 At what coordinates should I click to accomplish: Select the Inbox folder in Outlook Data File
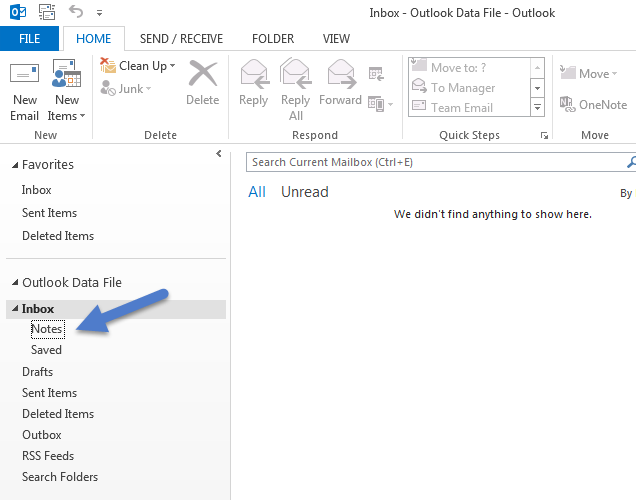[x=116, y=309]
